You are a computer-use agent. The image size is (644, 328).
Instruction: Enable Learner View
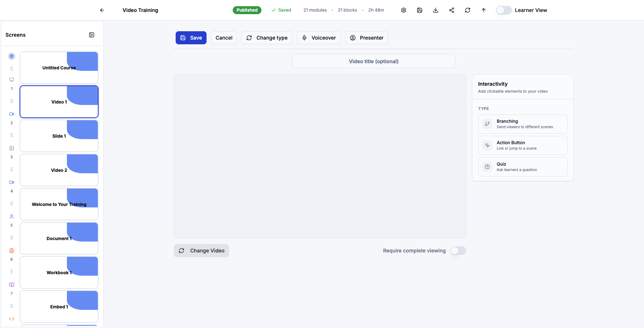504,10
